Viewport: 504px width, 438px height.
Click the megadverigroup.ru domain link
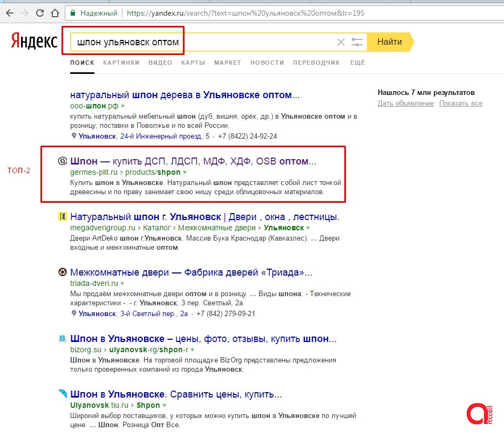coord(103,228)
